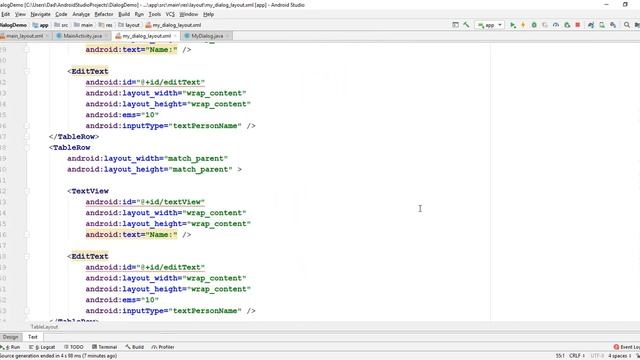Click my_dialog_layout.xml breadcrumb item
Screen dimensions: 640x360
point(173,25)
